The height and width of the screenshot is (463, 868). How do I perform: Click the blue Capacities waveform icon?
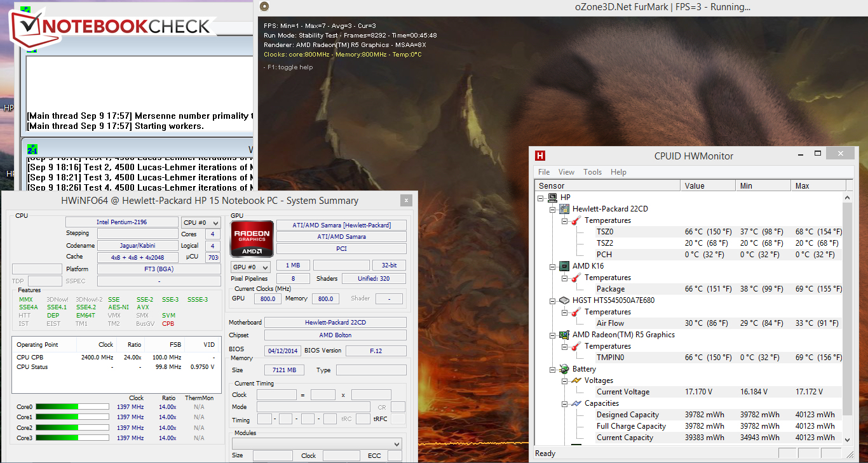coord(576,403)
